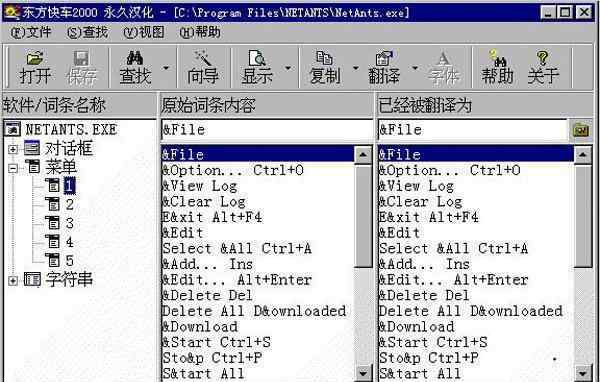Click scrollbar thumb of original entries list
This screenshot has width=600, height=382.
pyautogui.click(x=363, y=215)
